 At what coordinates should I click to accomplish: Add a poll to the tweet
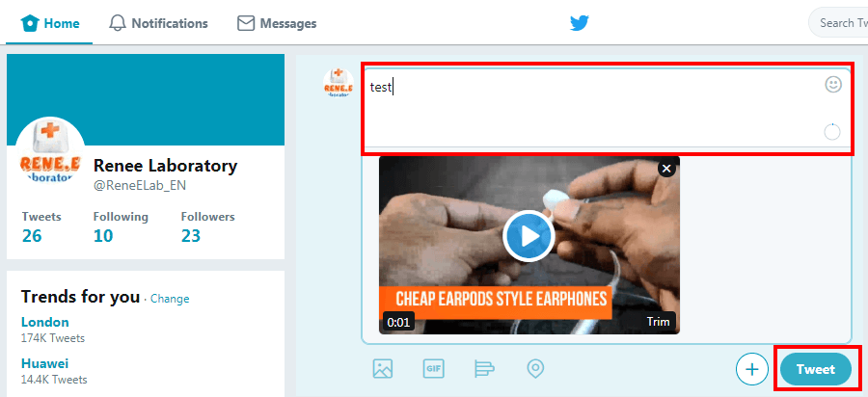[484, 368]
